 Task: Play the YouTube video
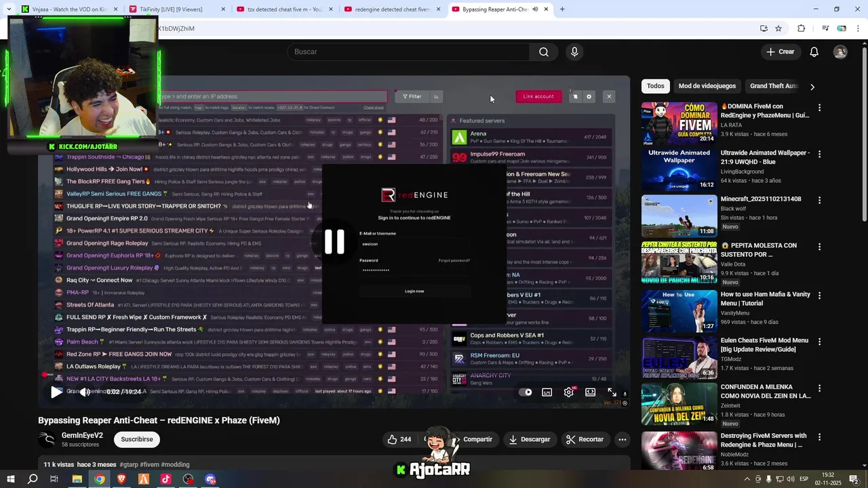tap(56, 392)
